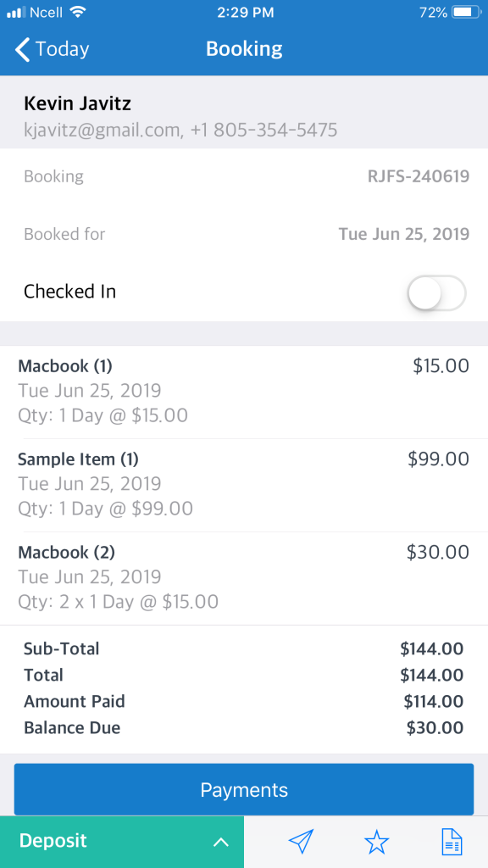Tap the battery icon in status bar
Screen dimensions: 488x868
coord(467,12)
